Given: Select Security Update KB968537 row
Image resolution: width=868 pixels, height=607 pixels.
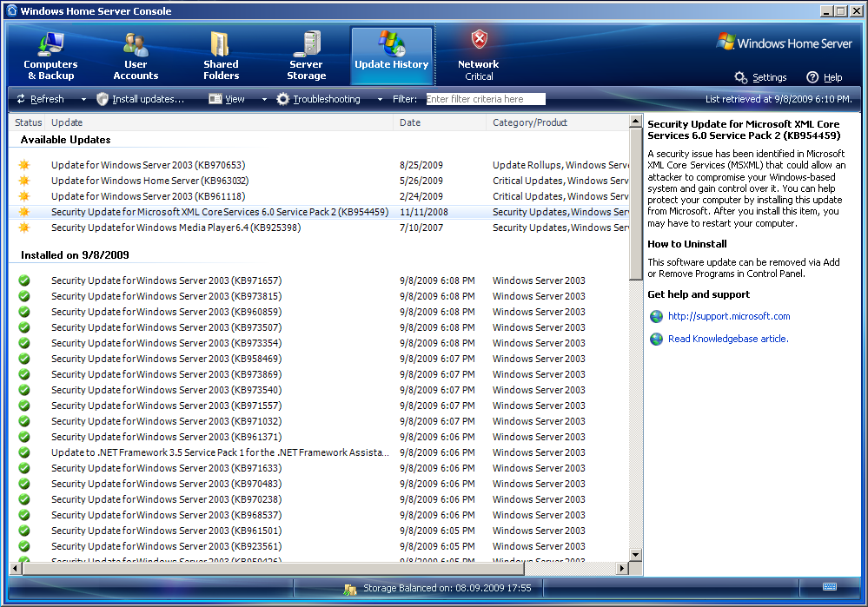Looking at the screenshot, I should tap(320, 515).
